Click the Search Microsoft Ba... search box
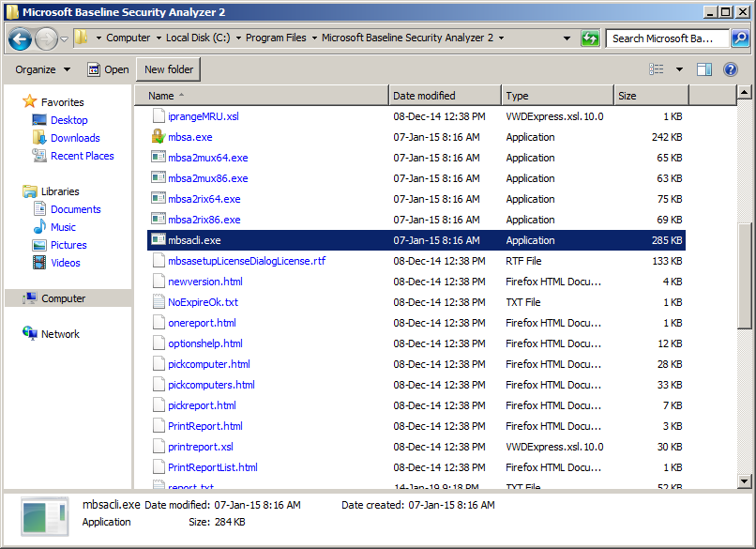 click(668, 38)
